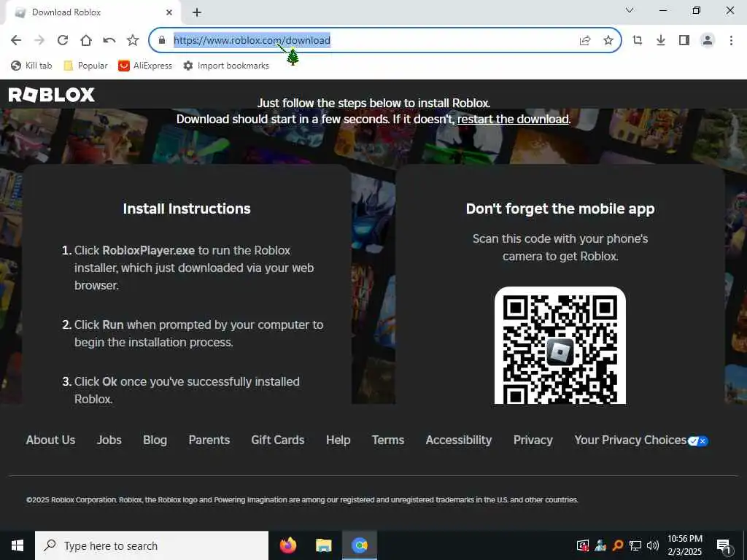This screenshot has height=560, width=747.
Task: Open the Terms footer link
Action: (x=388, y=440)
